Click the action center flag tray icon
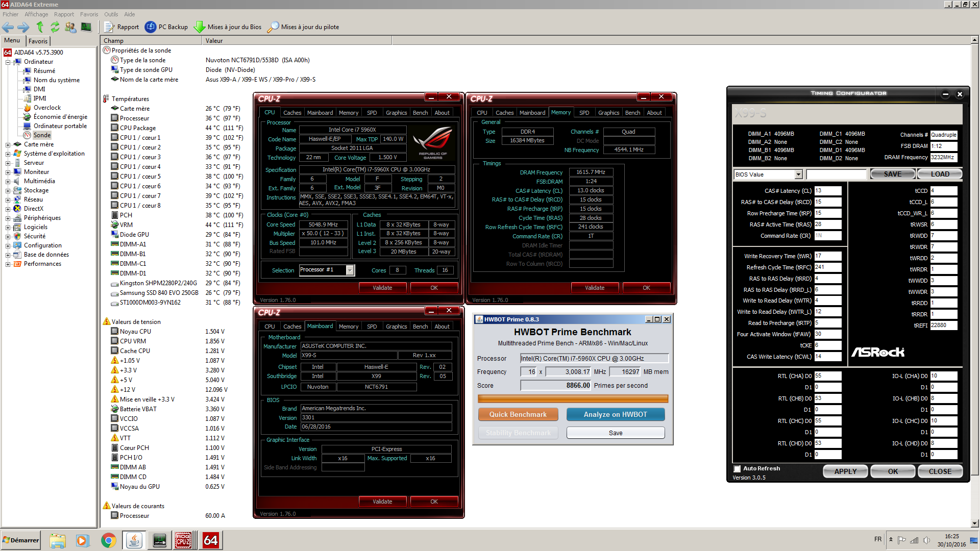This screenshot has height=551, width=980. 902,540
